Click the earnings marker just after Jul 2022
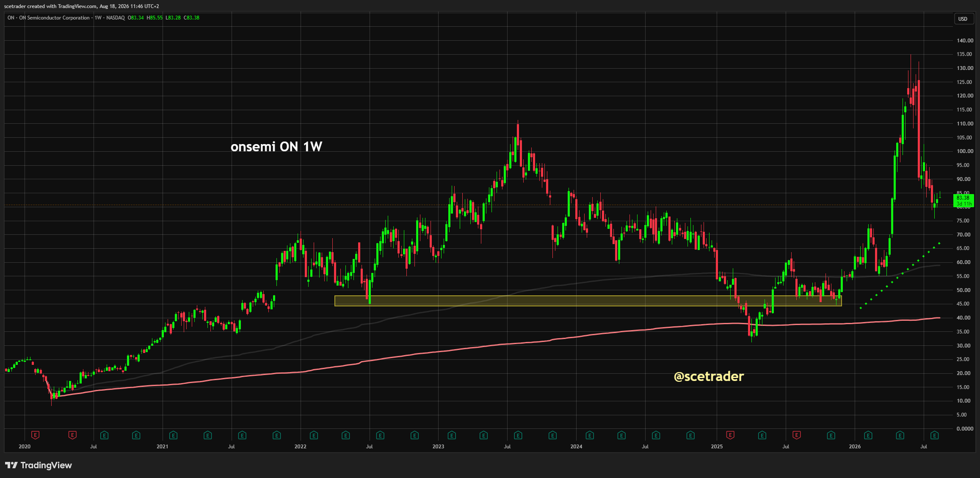The height and width of the screenshot is (478, 980). (x=380, y=435)
